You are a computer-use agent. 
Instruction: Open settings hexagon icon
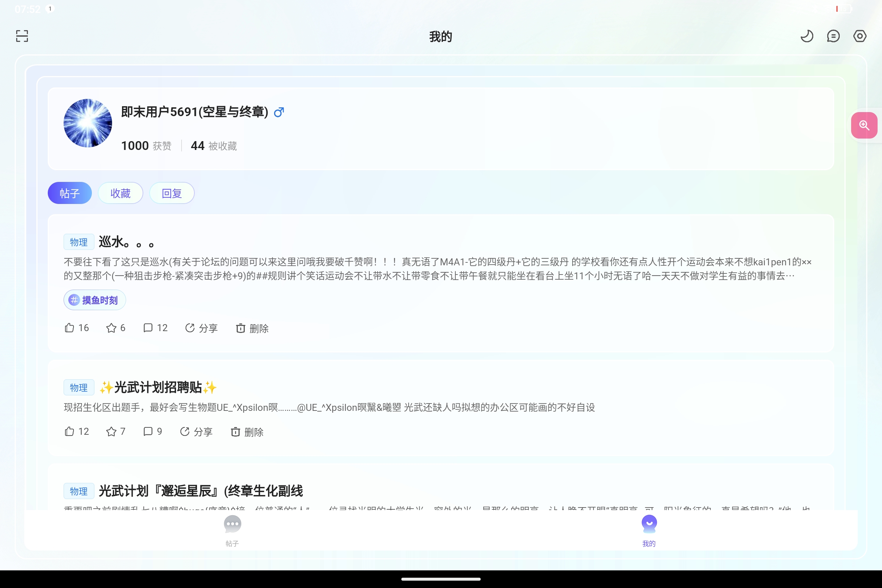pos(860,36)
